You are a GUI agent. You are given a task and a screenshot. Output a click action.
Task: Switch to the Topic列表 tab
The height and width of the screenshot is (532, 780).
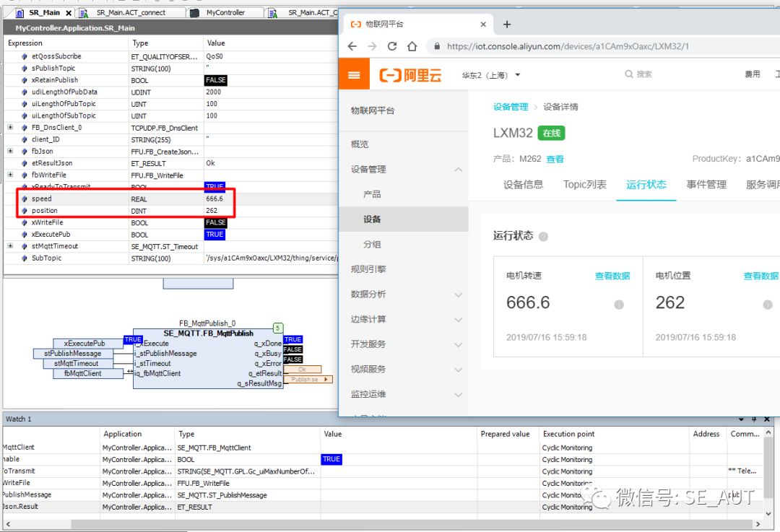click(x=584, y=184)
